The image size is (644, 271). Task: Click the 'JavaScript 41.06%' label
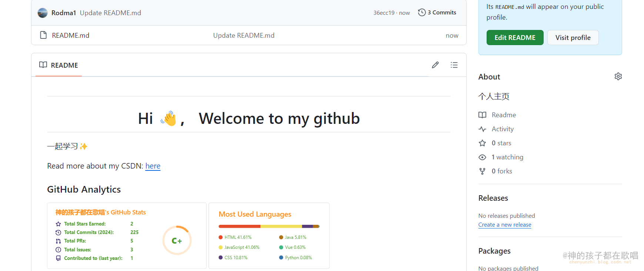(242, 247)
